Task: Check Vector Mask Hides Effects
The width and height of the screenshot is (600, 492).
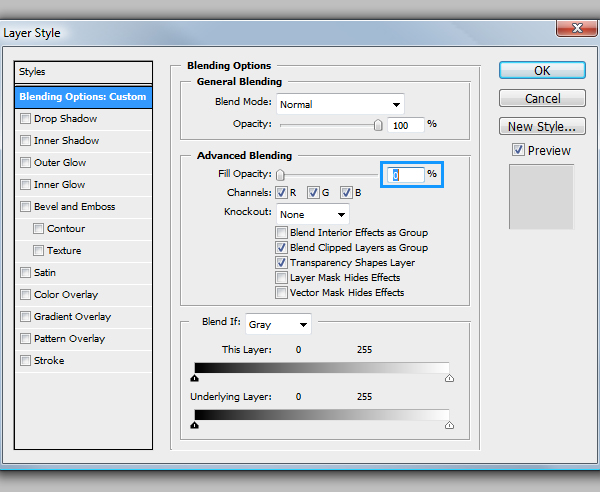Action: [281, 293]
